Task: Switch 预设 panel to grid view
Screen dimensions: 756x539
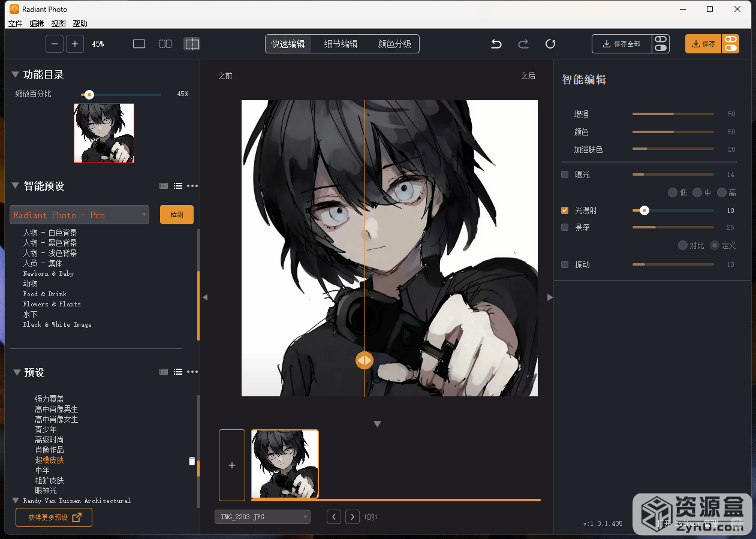Action: click(164, 372)
